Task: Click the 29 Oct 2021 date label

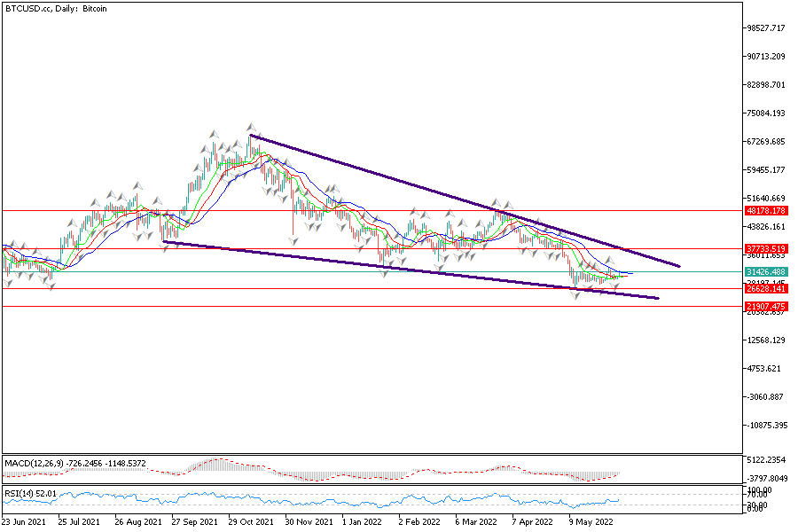Action: point(251,522)
